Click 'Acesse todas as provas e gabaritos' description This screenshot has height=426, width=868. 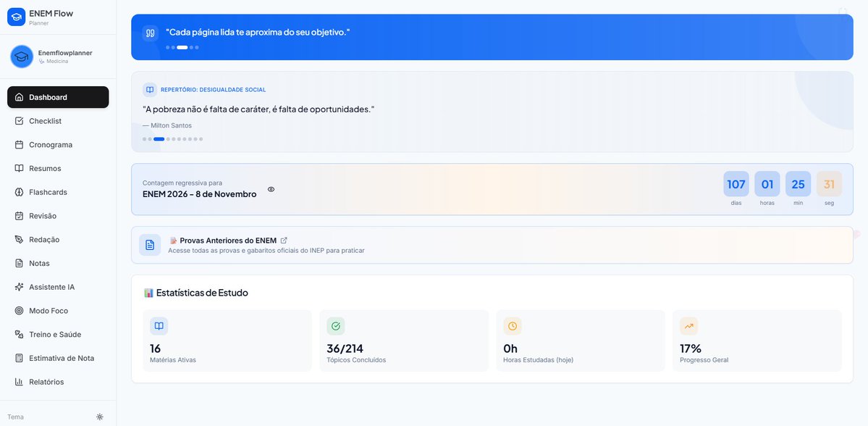(x=266, y=251)
